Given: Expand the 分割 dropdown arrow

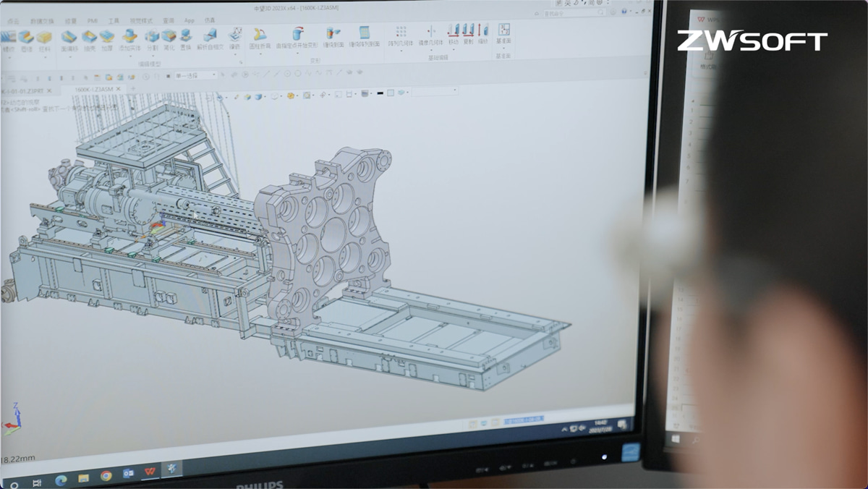Looking at the screenshot, I should pyautogui.click(x=152, y=57).
